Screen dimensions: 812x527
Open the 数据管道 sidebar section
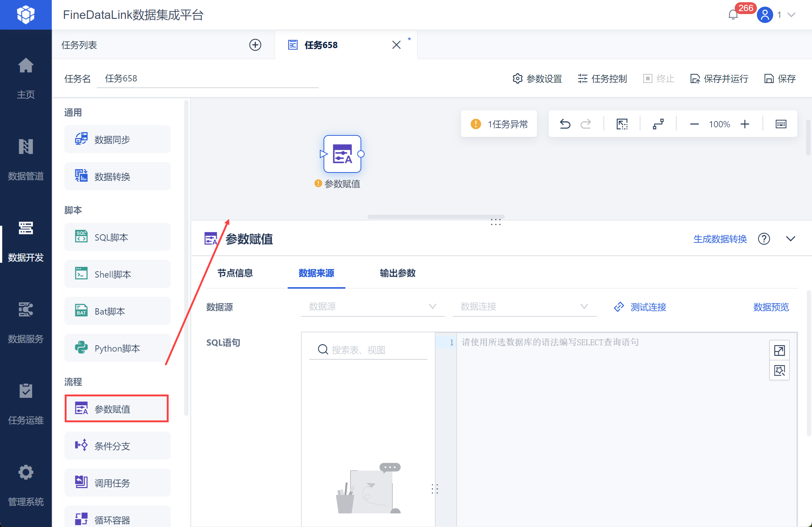[x=26, y=160]
